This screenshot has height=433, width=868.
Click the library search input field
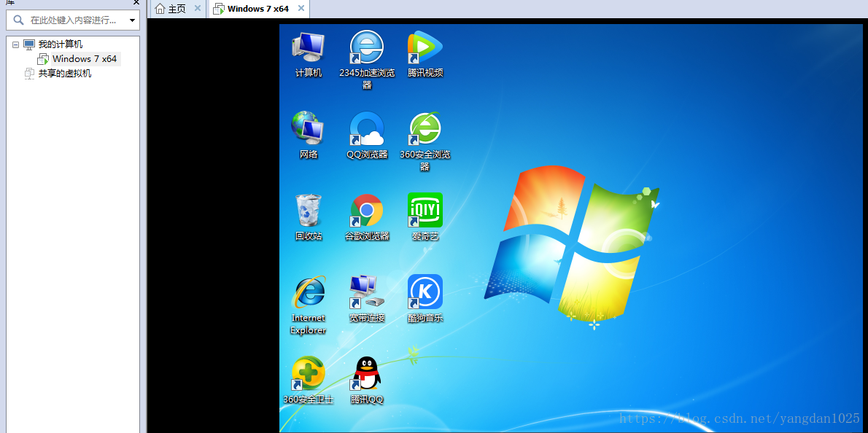tap(72, 20)
